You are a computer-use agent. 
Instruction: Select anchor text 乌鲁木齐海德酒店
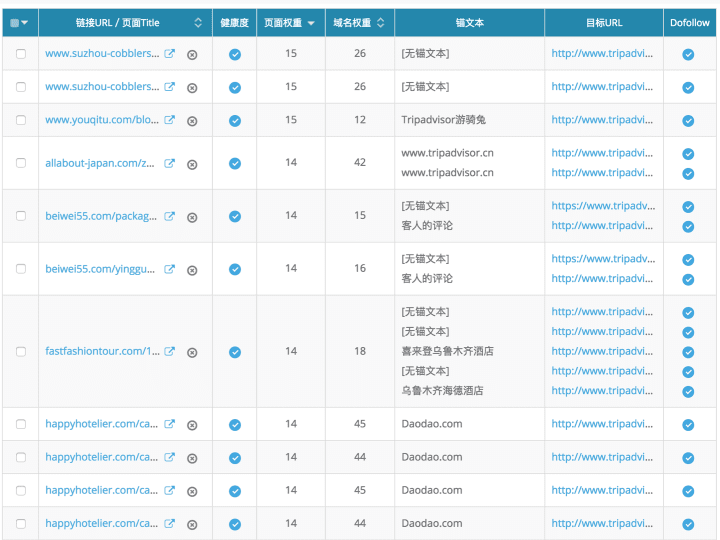tap(443, 391)
